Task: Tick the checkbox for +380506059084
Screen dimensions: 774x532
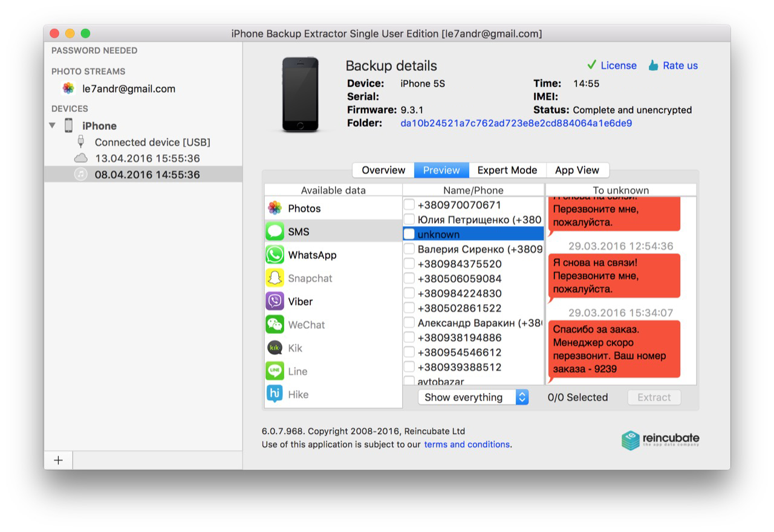Action: [x=409, y=279]
